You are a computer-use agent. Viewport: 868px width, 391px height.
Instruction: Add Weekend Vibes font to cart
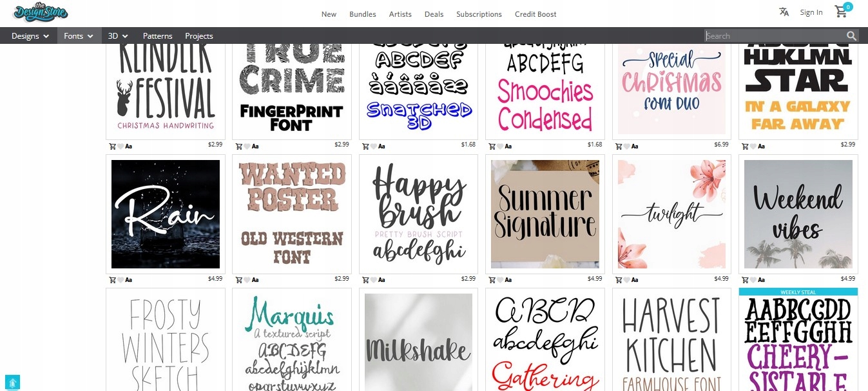pos(745,280)
